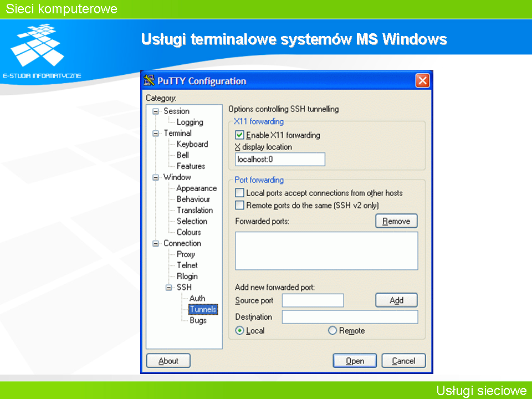Collapse the Window tree node
The height and width of the screenshot is (399, 532).
pos(156,177)
